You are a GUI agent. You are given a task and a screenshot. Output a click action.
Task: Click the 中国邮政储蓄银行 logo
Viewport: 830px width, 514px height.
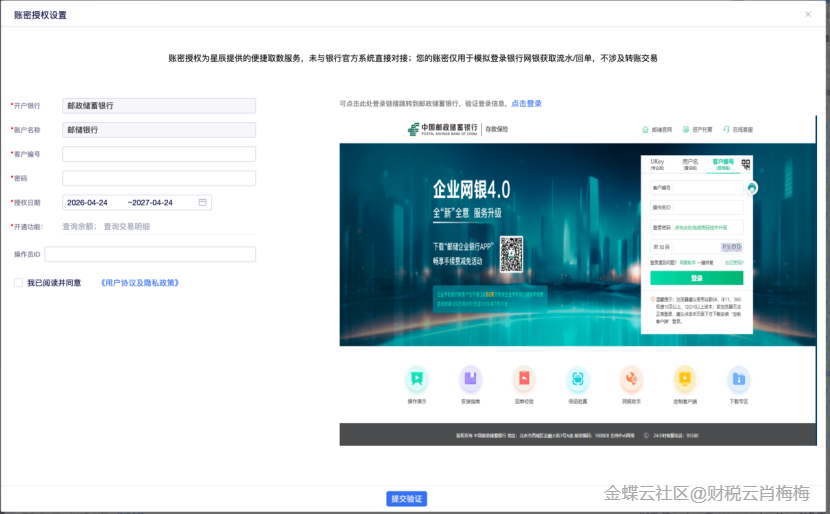(443, 129)
